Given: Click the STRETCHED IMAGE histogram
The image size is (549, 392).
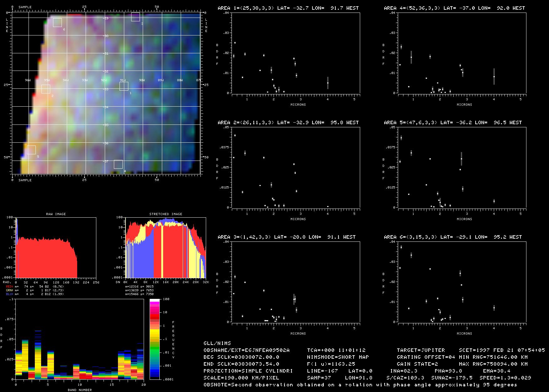Looking at the screenshot, I should click(x=165, y=247).
